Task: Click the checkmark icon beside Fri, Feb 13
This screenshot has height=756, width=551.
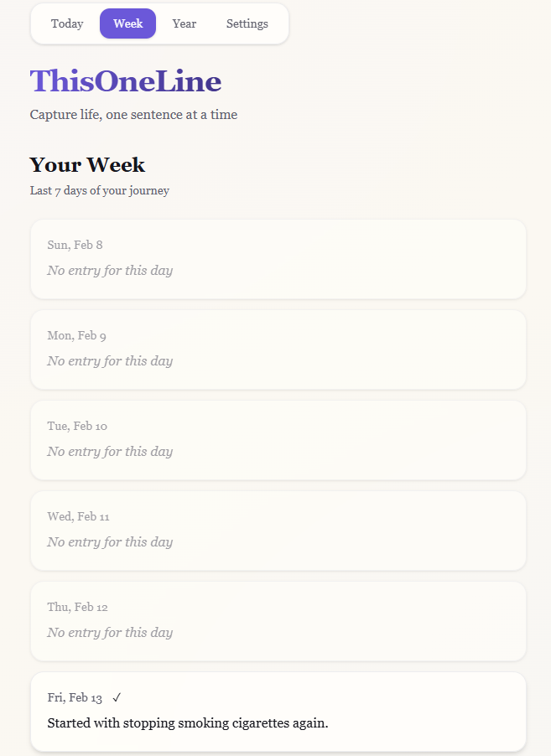Action: (x=117, y=697)
